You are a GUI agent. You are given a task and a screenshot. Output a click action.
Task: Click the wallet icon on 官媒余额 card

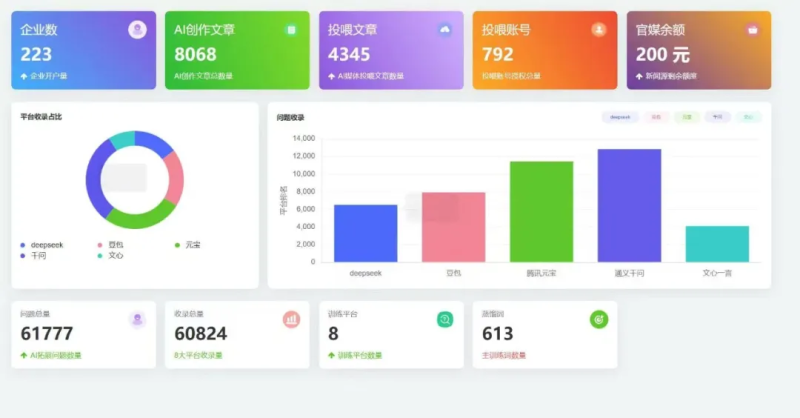pos(752,30)
